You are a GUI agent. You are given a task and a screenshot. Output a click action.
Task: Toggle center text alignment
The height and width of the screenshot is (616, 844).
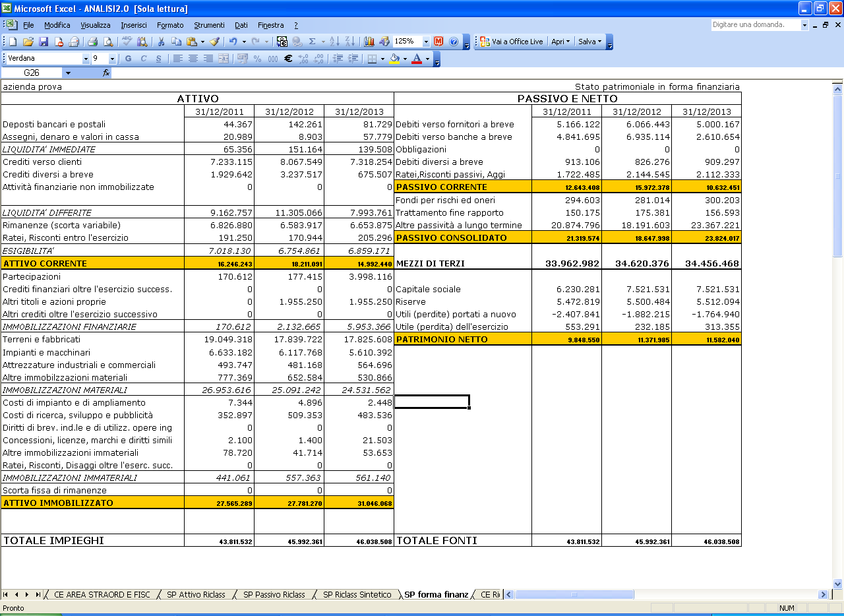(193, 59)
